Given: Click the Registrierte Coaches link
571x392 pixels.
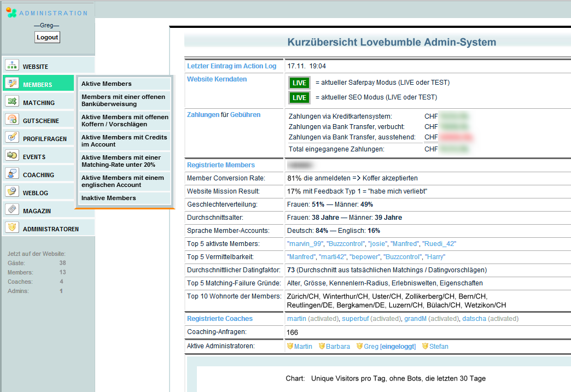Looking at the screenshot, I should coord(220,319).
